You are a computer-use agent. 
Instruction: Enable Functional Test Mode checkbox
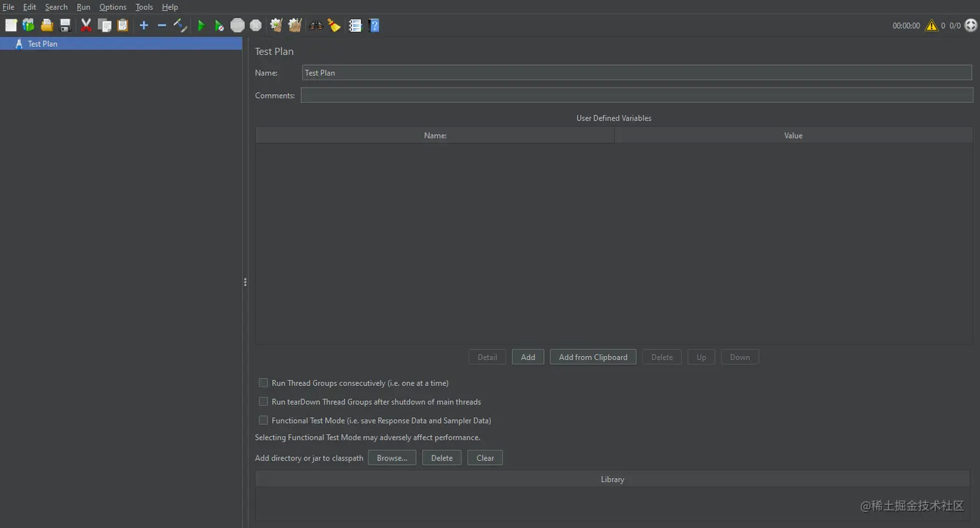pyautogui.click(x=263, y=420)
